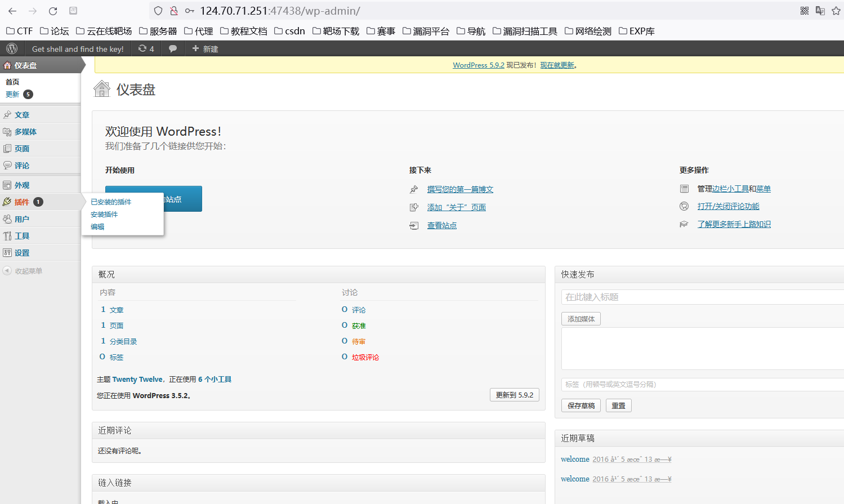Screen dimensions: 844x504
Task: Select 首页 submenu item
Action: click(12, 82)
